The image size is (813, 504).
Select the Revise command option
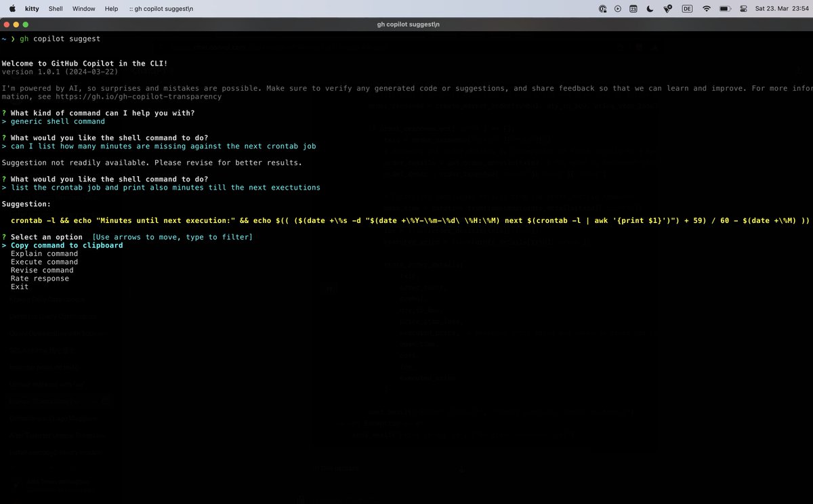click(x=42, y=270)
